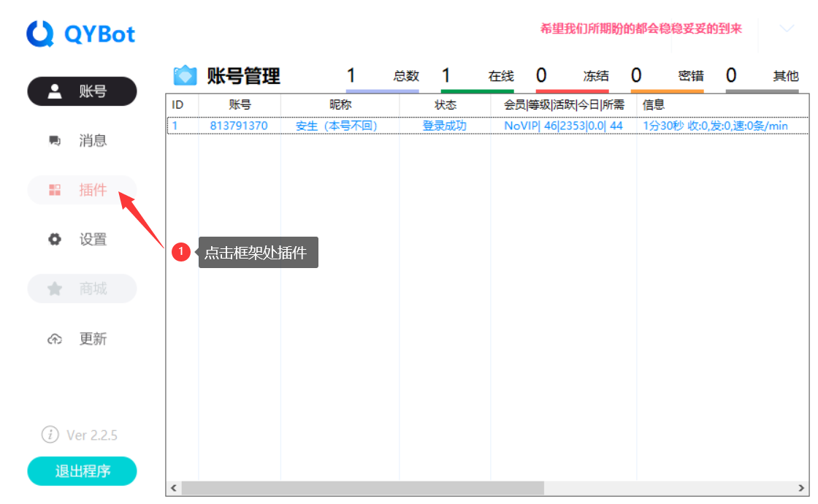The height and width of the screenshot is (504, 818).
Task: Click the horizontal scrollbar left arrow
Action: 174,487
